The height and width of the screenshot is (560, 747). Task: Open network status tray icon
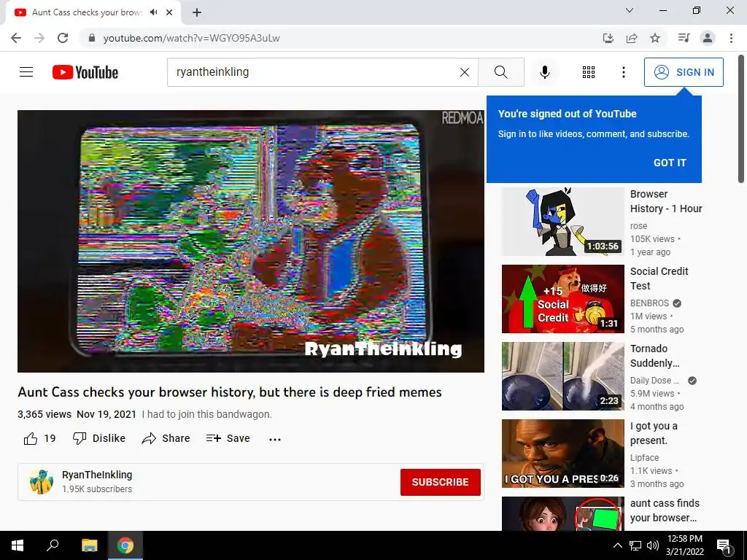click(x=635, y=545)
